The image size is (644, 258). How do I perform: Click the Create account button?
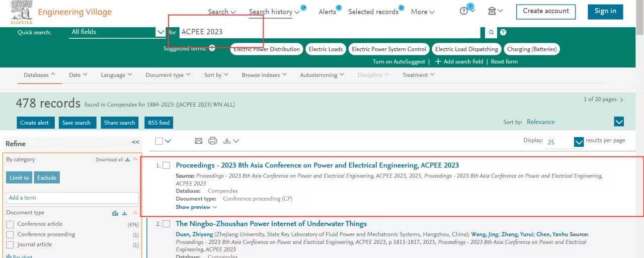click(x=546, y=11)
